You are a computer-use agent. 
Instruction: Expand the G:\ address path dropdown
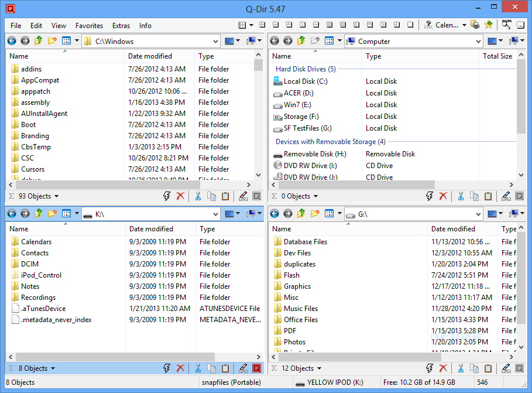tap(478, 214)
